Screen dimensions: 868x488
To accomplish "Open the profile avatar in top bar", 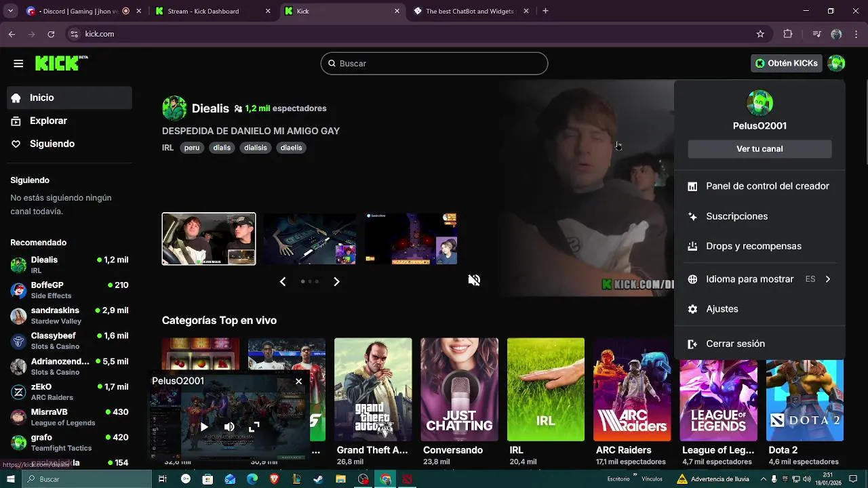I will click(x=836, y=63).
